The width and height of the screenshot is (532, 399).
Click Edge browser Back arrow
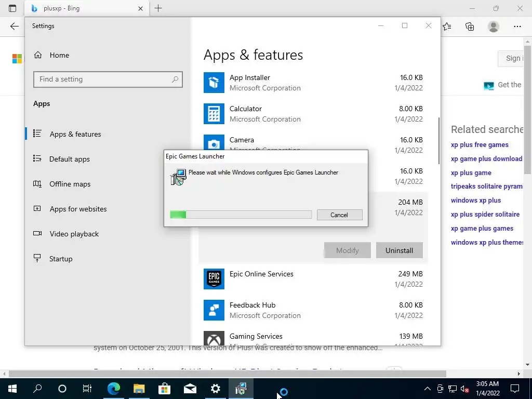coord(14,26)
